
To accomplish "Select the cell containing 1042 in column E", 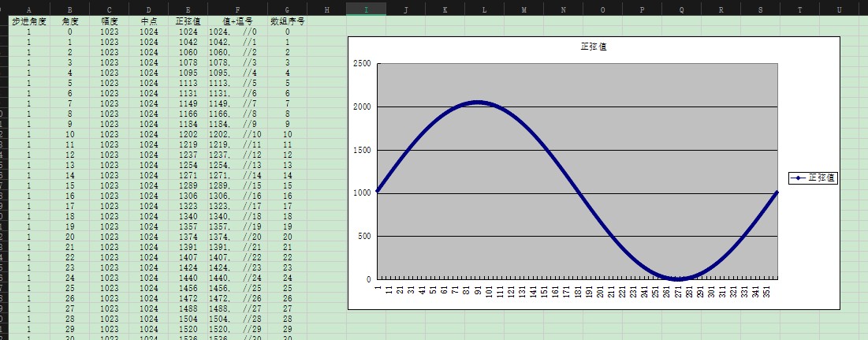I will coord(188,42).
